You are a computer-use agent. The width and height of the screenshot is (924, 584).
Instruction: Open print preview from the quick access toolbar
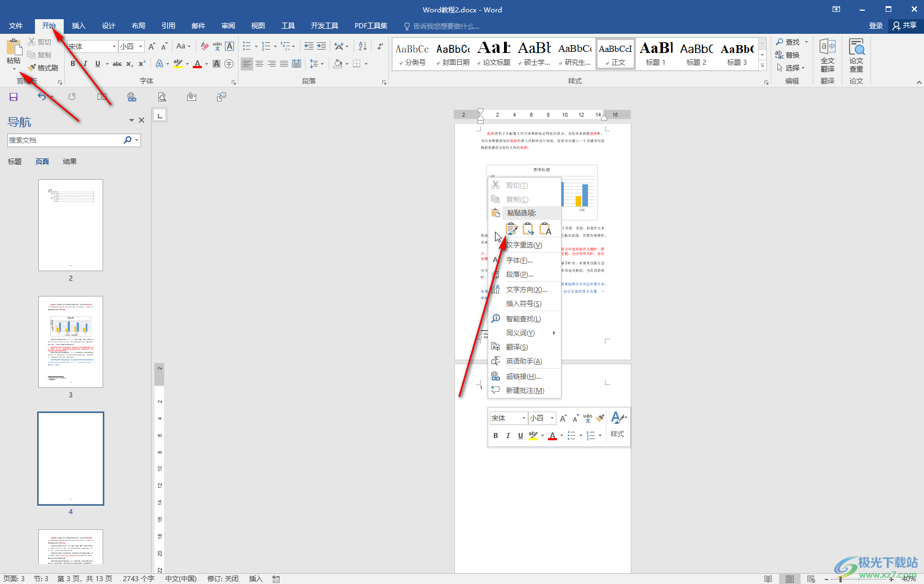coord(162,97)
